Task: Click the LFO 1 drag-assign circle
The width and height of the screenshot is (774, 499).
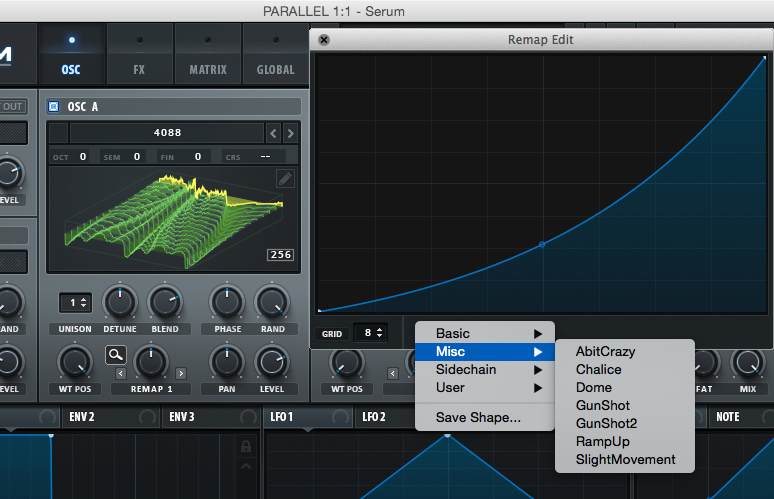Action: click(x=340, y=418)
